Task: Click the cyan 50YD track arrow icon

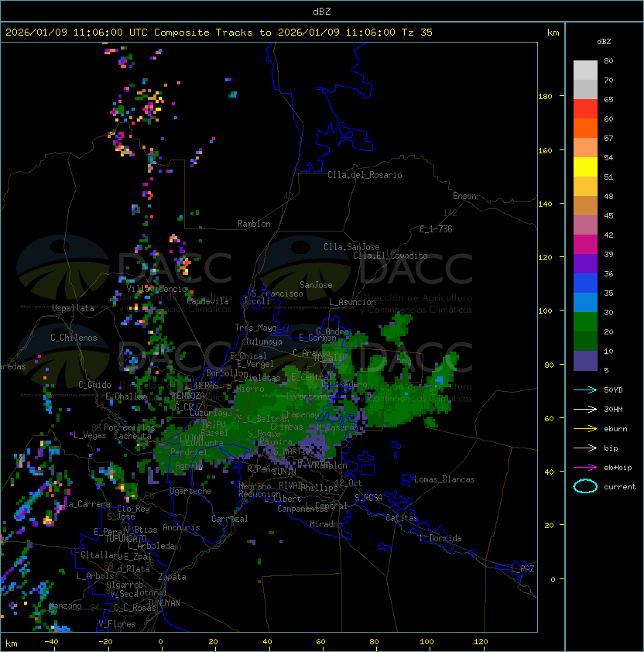Action: 585,390
